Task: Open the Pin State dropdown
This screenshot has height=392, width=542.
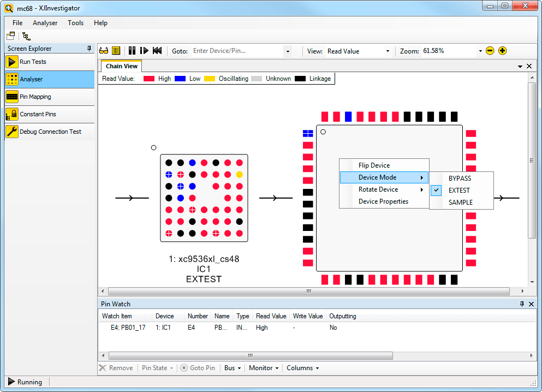Action: [157, 368]
